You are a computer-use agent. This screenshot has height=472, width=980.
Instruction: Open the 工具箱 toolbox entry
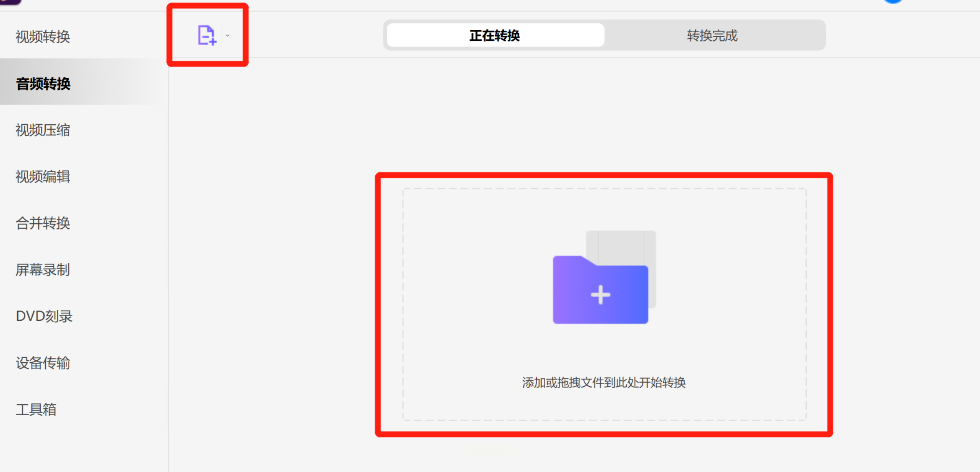(x=36, y=409)
